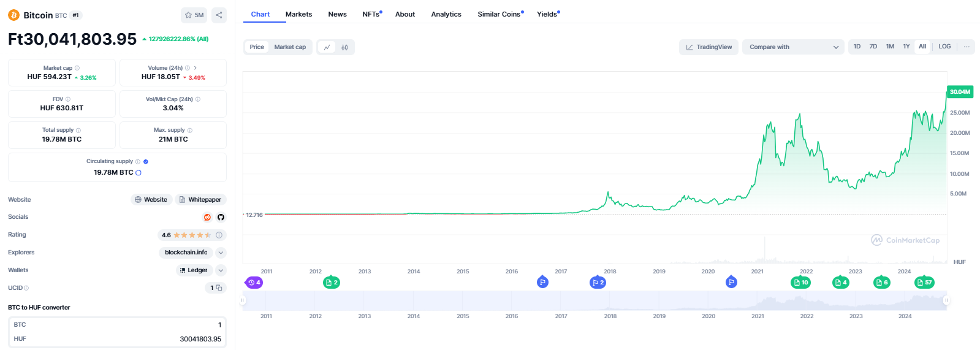Grab the left range slider handle
Viewport: 980px width, 350px height.
tap(243, 300)
